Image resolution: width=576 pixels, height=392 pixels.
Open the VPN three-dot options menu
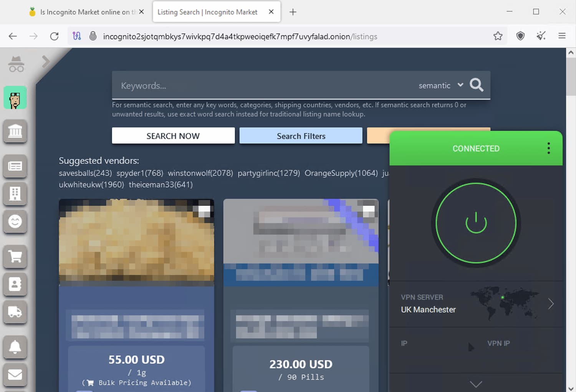coord(548,148)
